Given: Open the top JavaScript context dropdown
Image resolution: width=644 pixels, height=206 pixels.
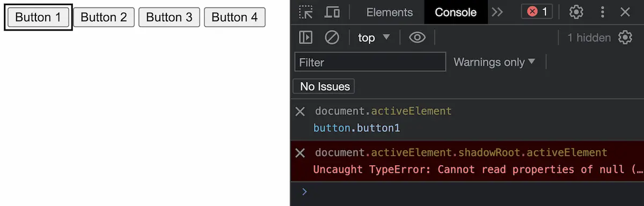Looking at the screenshot, I should [x=374, y=38].
